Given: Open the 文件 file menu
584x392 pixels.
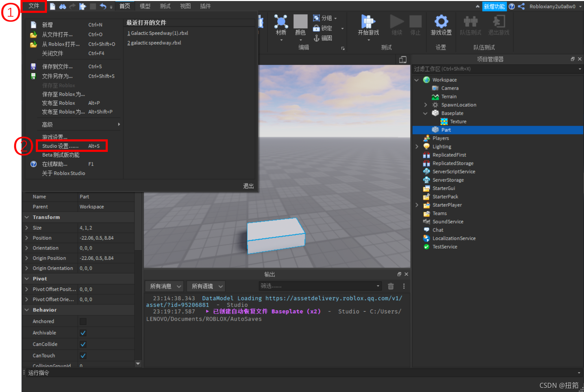Looking at the screenshot, I should point(34,6).
